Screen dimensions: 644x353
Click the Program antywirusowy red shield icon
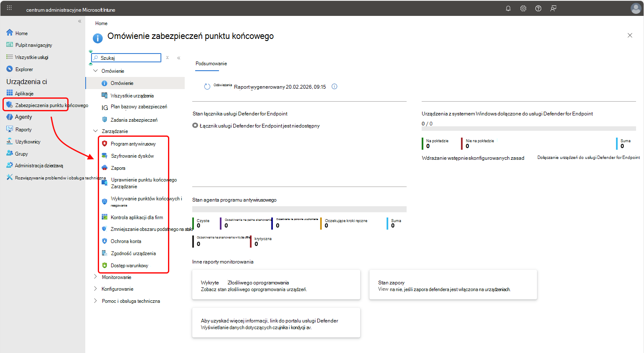(104, 143)
